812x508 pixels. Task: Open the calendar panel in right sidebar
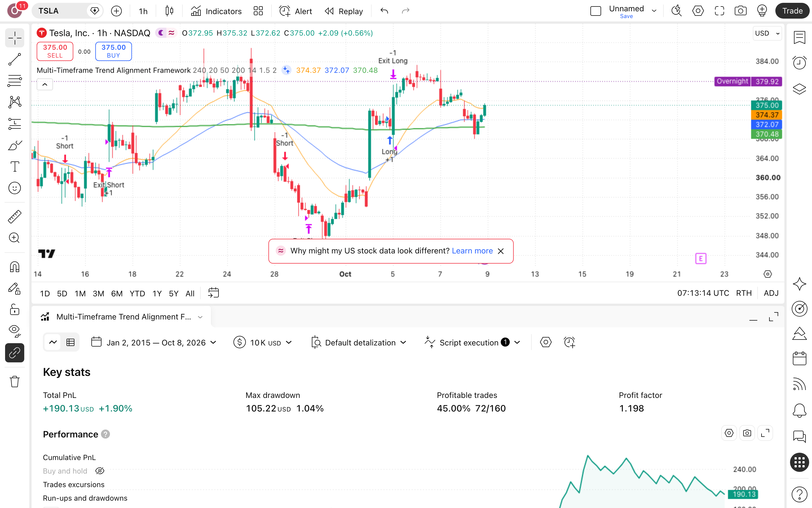(799, 358)
